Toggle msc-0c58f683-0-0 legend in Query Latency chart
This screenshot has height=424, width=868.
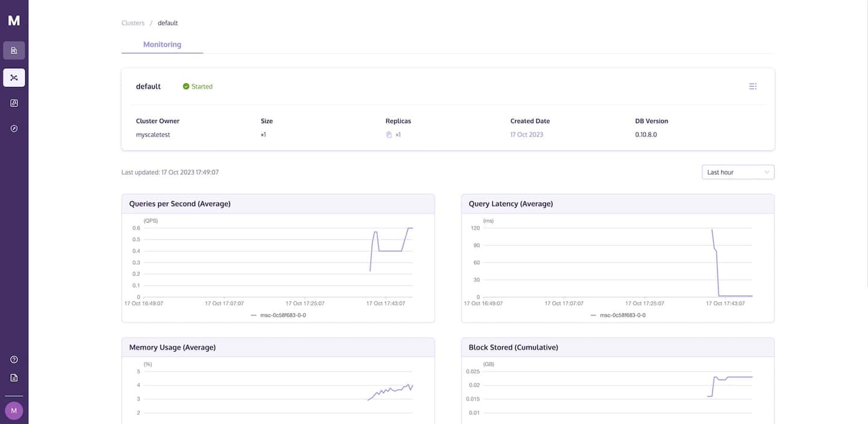[618, 315]
